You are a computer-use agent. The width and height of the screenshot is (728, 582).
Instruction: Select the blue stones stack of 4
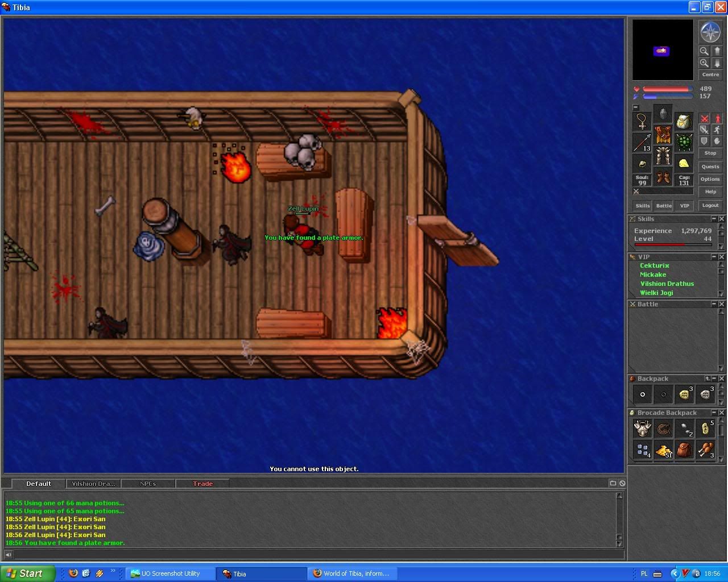pos(643,450)
